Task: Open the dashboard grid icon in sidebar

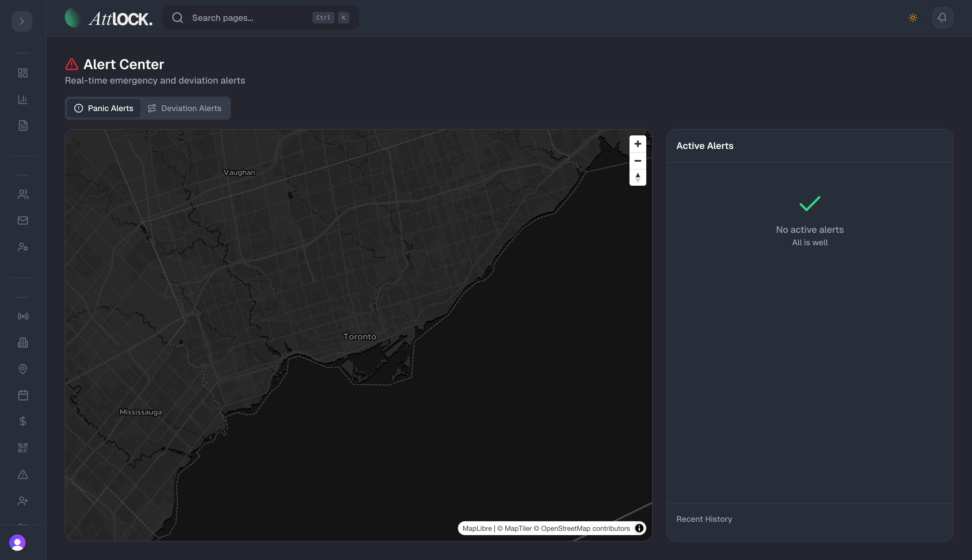Action: pos(23,73)
